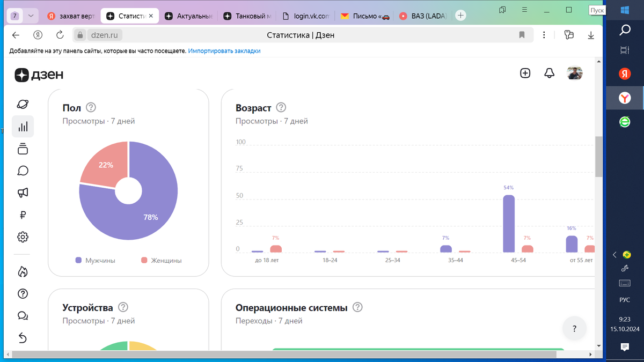The width and height of the screenshot is (644, 362).
Task: Toggle Женщины legend item
Action: point(161,260)
